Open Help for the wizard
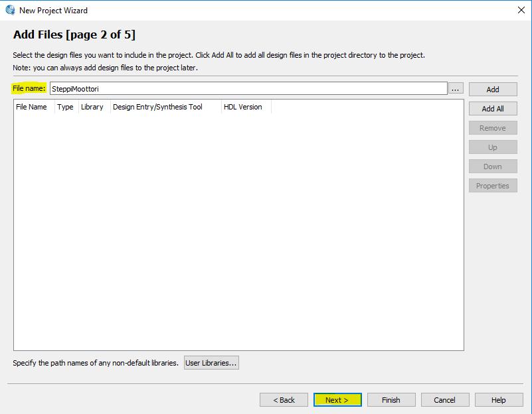This screenshot has height=414, width=532. click(x=499, y=400)
